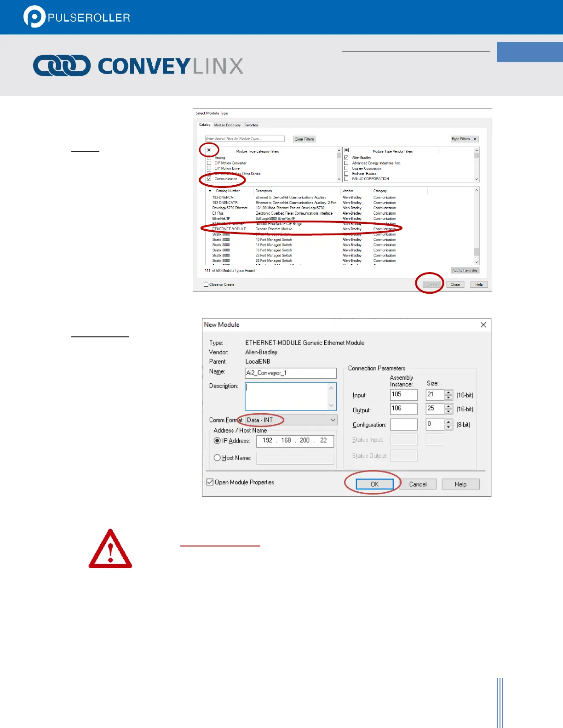Check the Analog category filter

(209, 158)
